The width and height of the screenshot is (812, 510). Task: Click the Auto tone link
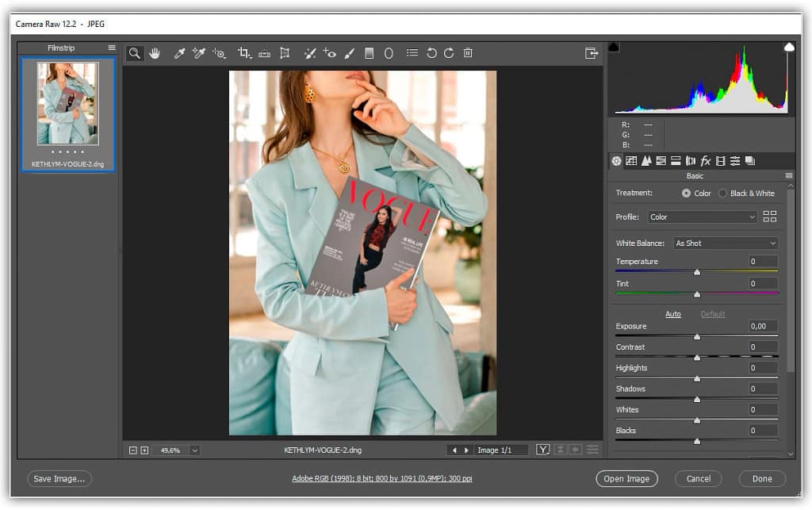(673, 314)
